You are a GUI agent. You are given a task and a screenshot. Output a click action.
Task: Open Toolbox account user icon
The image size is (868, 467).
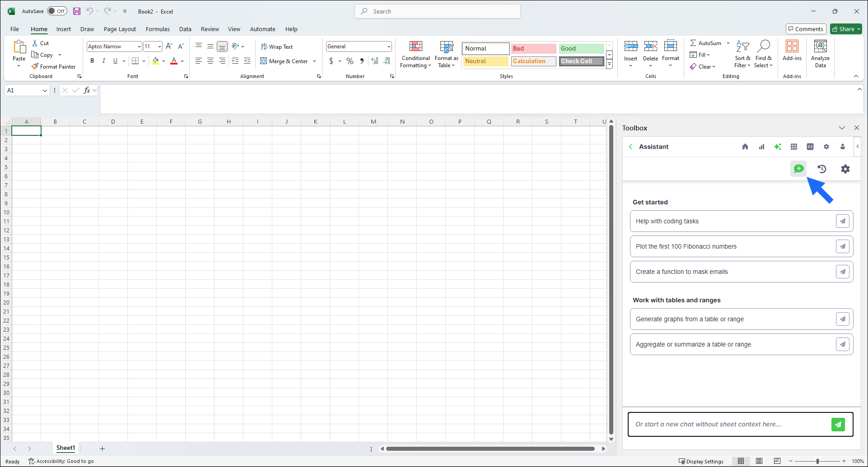click(843, 147)
